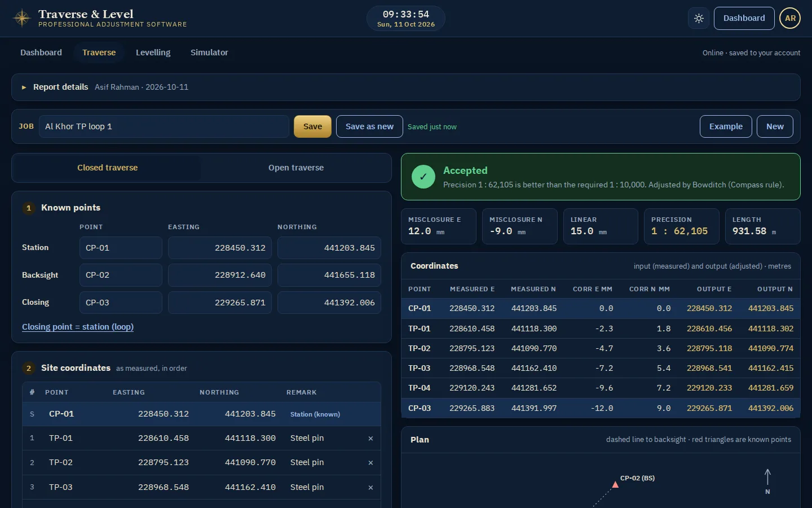
Task: Click the Closing point = station (loop) link
Action: click(x=78, y=327)
